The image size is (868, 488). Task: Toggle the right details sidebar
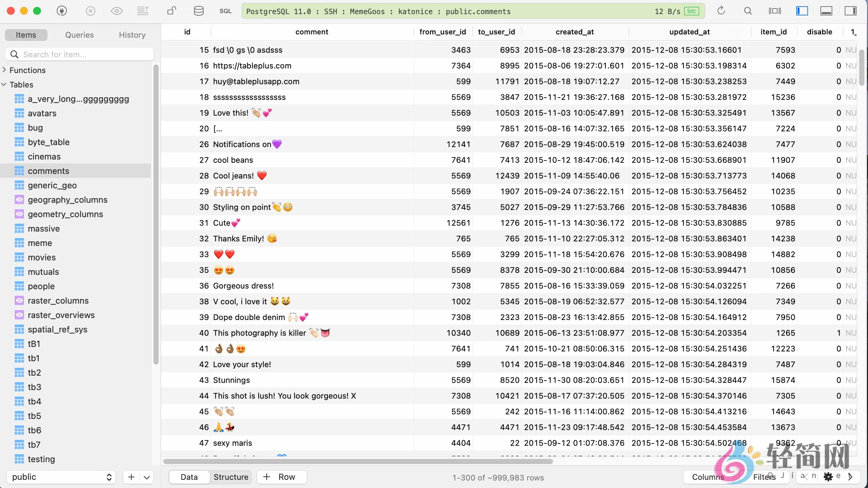(851, 11)
